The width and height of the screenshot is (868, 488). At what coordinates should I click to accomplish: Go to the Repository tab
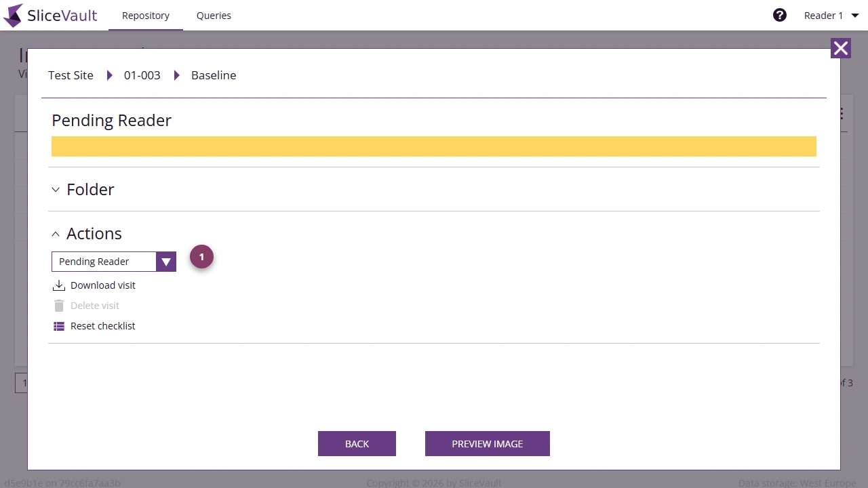[x=145, y=15]
